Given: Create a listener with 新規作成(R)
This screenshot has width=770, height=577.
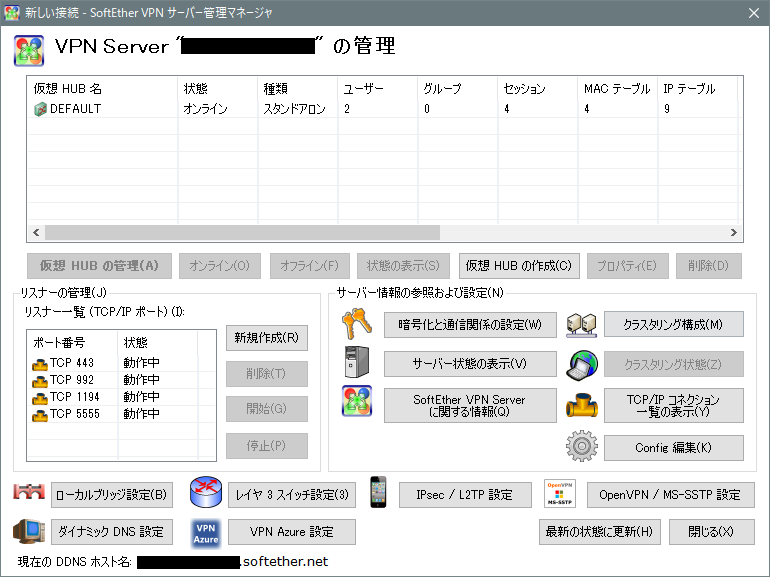Looking at the screenshot, I should pos(267,337).
